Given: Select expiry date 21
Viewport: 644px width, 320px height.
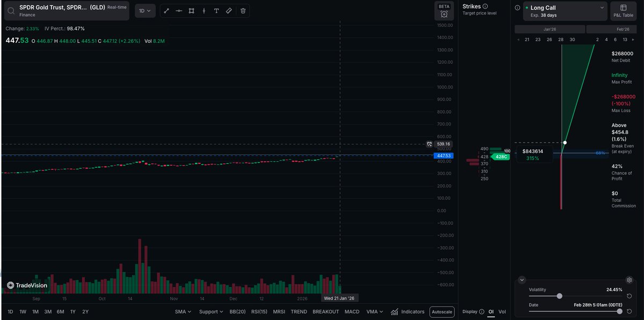Looking at the screenshot, I should click(x=527, y=40).
